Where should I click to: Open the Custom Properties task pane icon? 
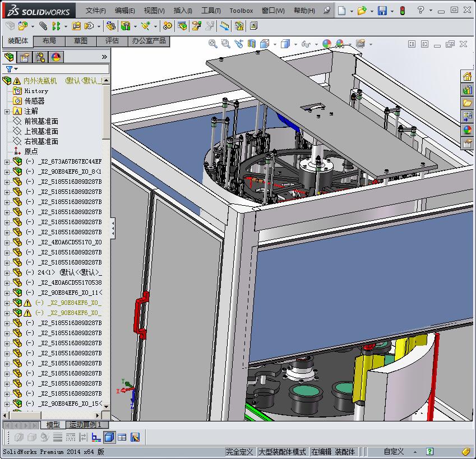[x=467, y=143]
